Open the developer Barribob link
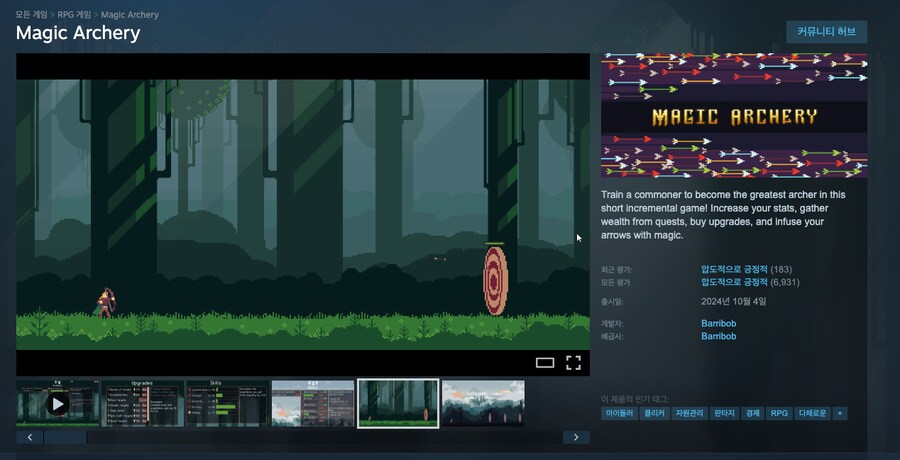900x460 pixels. (719, 323)
